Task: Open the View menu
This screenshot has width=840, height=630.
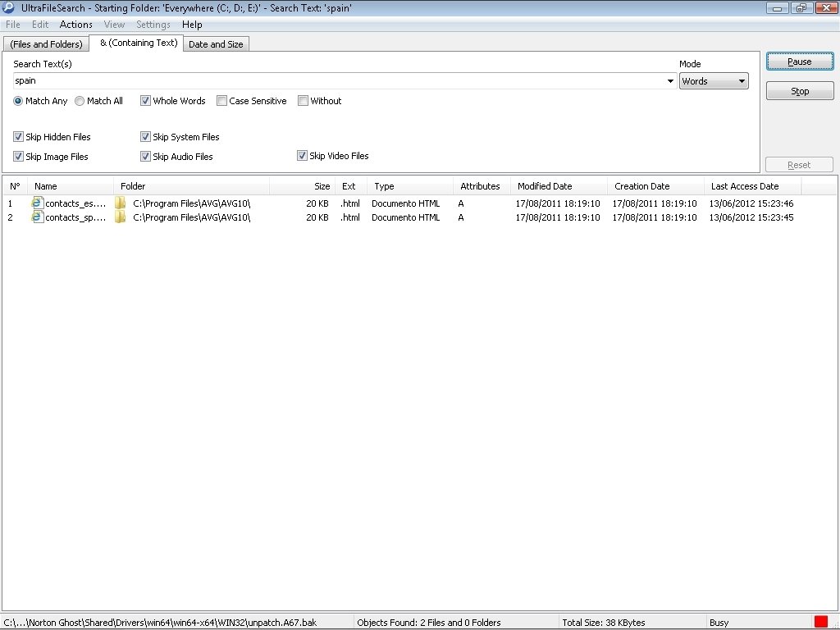Action: 114,25
